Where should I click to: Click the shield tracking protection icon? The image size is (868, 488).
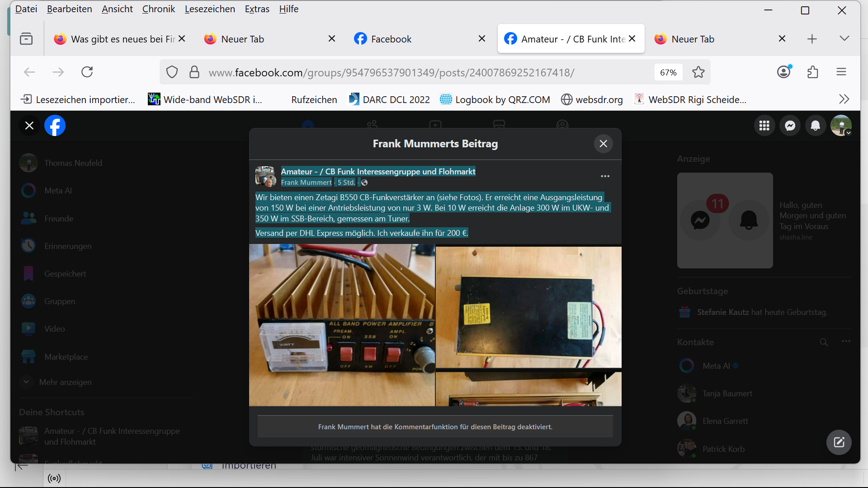click(172, 72)
